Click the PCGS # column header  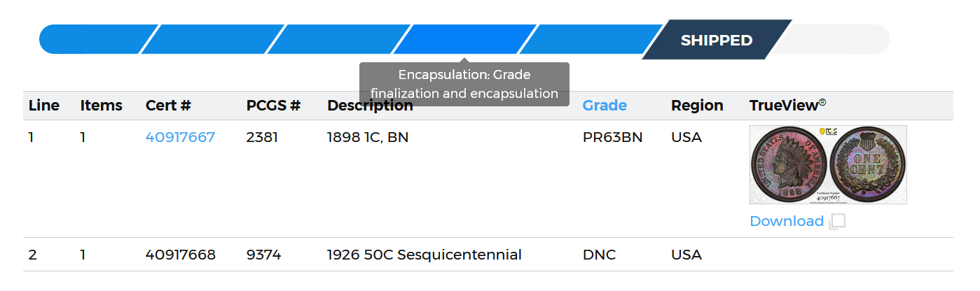pyautogui.click(x=273, y=106)
